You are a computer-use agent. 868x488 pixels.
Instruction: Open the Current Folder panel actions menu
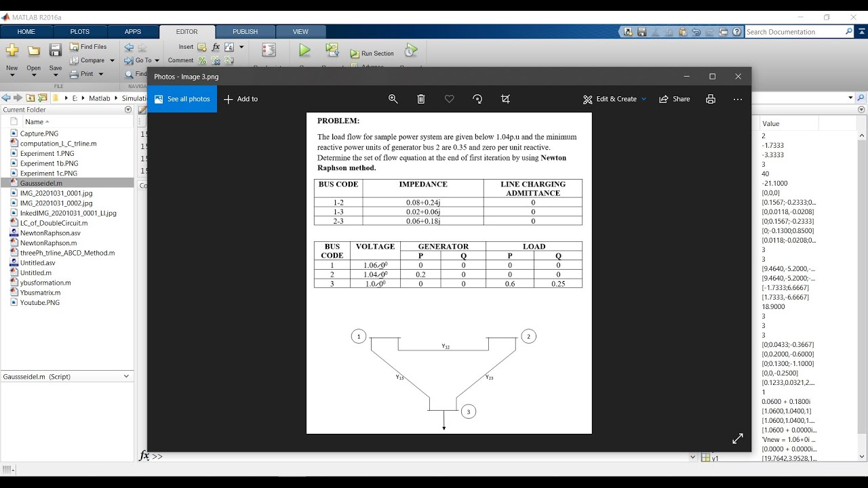point(128,110)
